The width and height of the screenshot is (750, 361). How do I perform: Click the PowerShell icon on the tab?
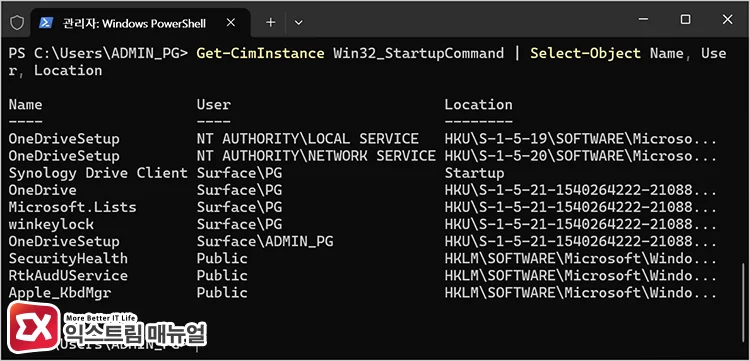(x=46, y=22)
